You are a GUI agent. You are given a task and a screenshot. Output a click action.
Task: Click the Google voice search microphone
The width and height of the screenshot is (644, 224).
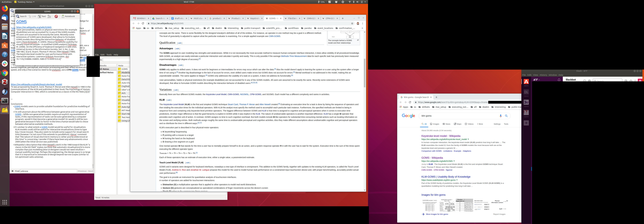tap(501, 116)
